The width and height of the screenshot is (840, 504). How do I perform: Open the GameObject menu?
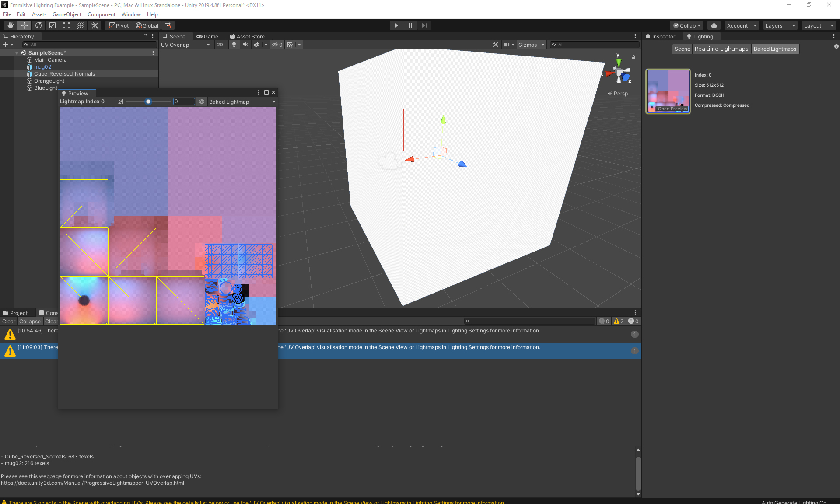pos(66,14)
